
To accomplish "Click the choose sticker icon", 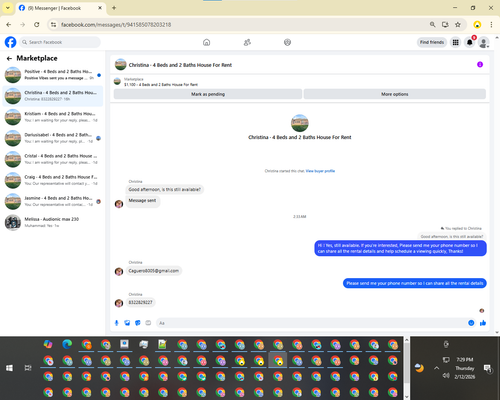I will coord(138,323).
